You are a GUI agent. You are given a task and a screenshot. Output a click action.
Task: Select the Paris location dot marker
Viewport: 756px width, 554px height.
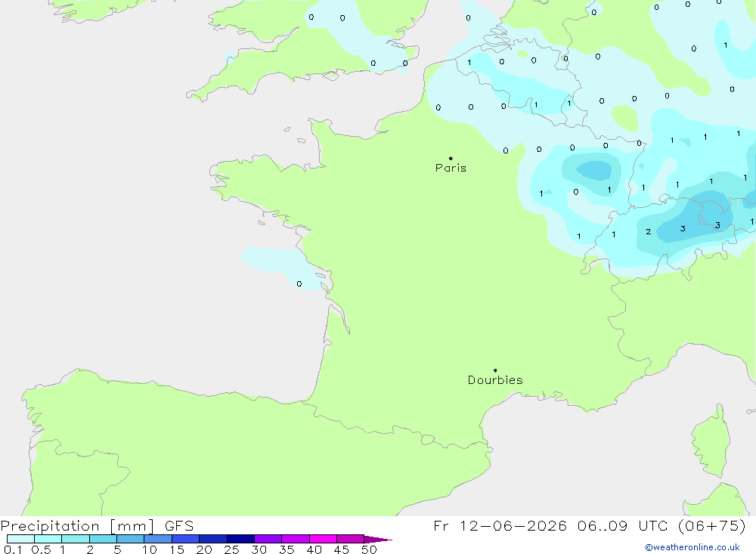451,158
